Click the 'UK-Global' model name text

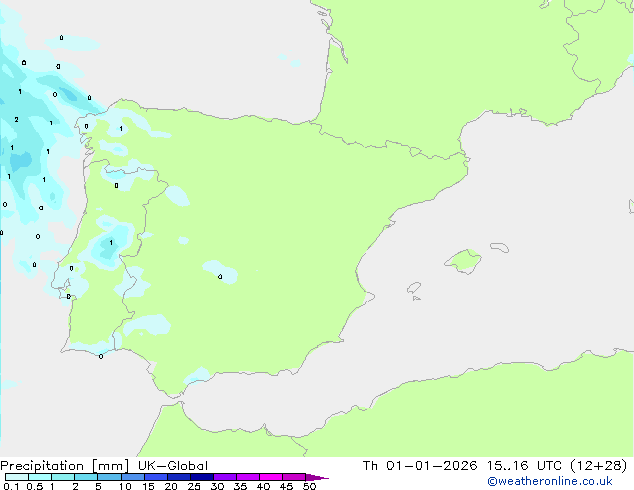pos(173,466)
